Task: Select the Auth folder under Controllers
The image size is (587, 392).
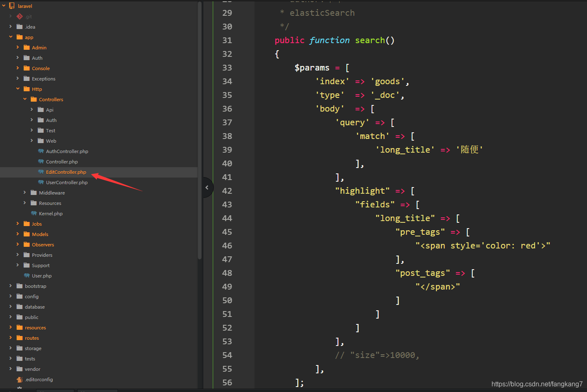Action: pyautogui.click(x=51, y=120)
